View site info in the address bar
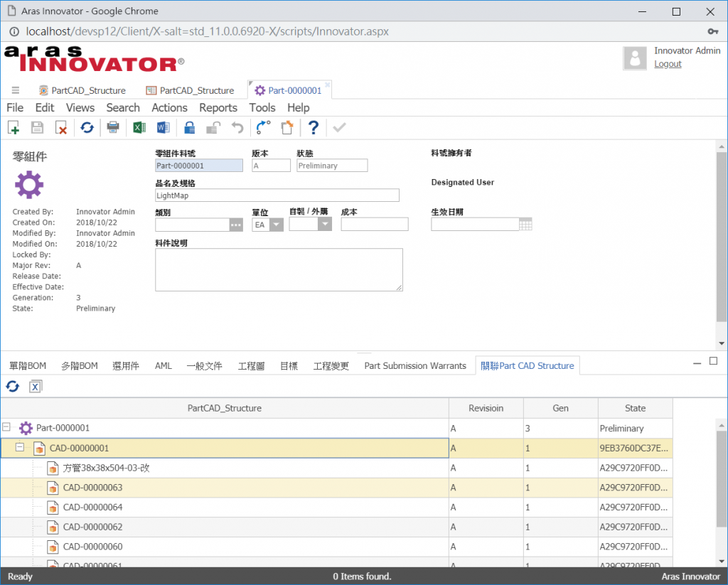 coord(14,31)
